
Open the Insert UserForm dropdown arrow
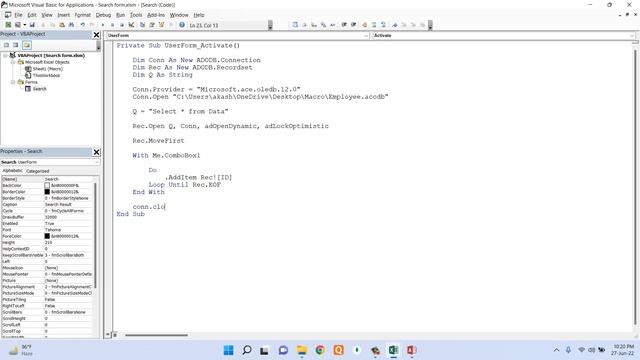[x=24, y=25]
